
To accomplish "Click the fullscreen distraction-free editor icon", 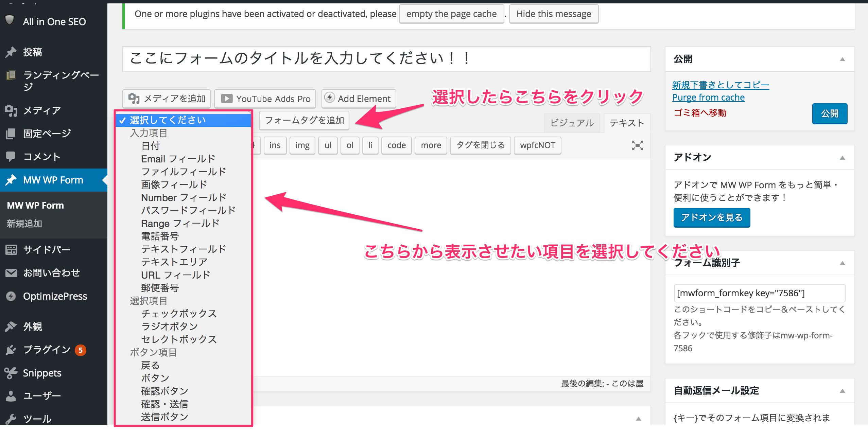I will [637, 145].
